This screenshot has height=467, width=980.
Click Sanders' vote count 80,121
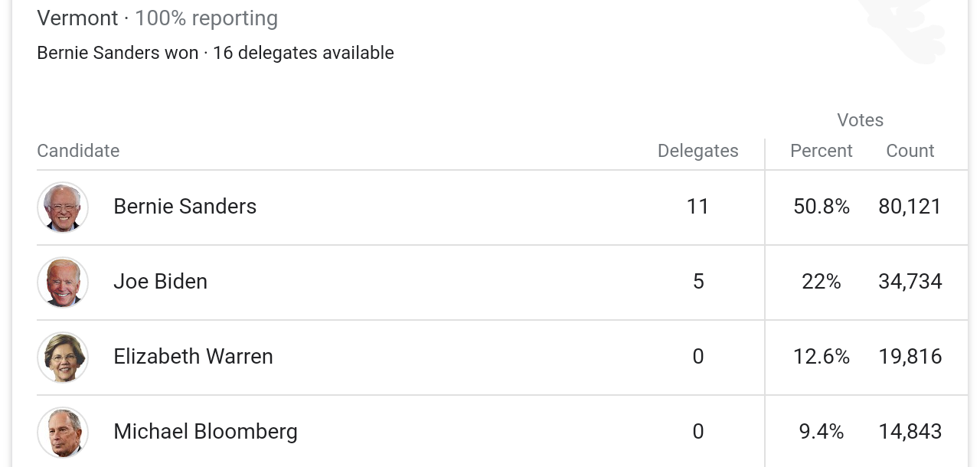tap(910, 206)
